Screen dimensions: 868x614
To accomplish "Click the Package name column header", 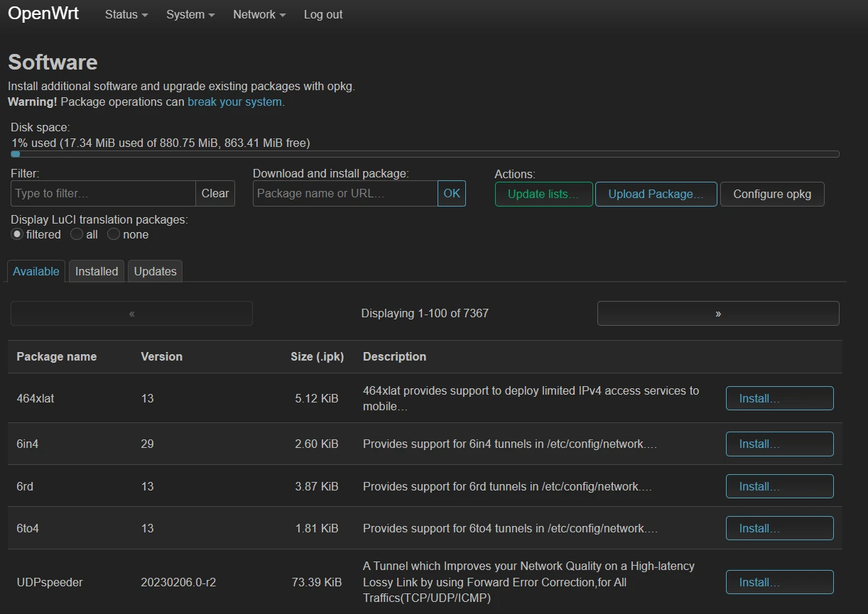I will 57,356.
